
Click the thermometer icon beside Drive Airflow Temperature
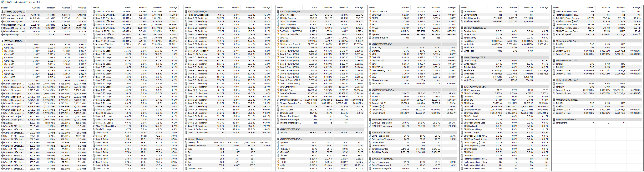[370, 139]
